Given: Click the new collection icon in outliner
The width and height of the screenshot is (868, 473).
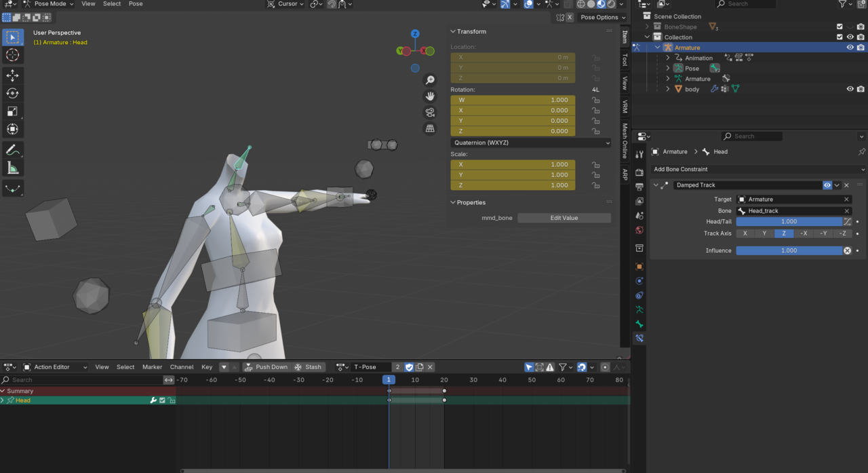Looking at the screenshot, I should (861, 4).
